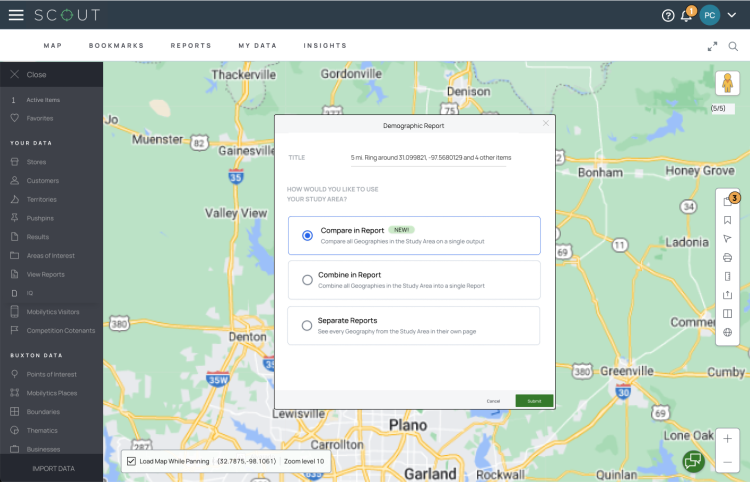The height and width of the screenshot is (482, 750).
Task: Open the green chat support bubble
Action: point(694,461)
